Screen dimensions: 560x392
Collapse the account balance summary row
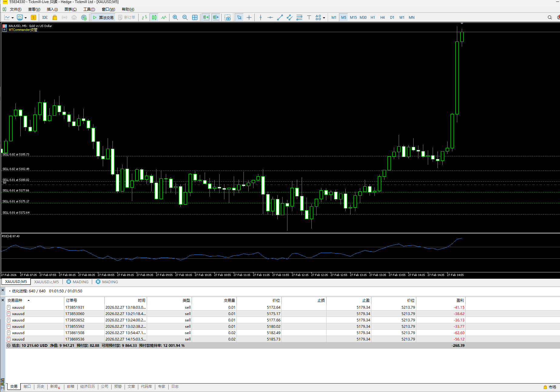(8, 346)
